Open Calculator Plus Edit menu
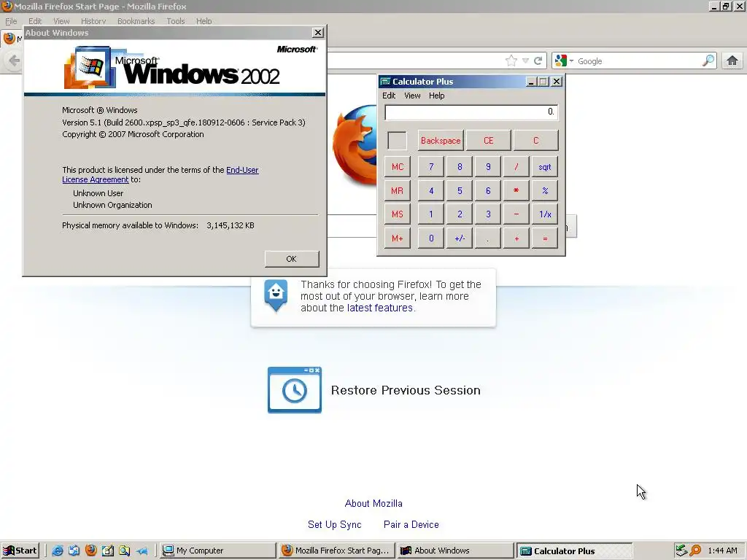Image resolution: width=747 pixels, height=560 pixels. (x=389, y=96)
